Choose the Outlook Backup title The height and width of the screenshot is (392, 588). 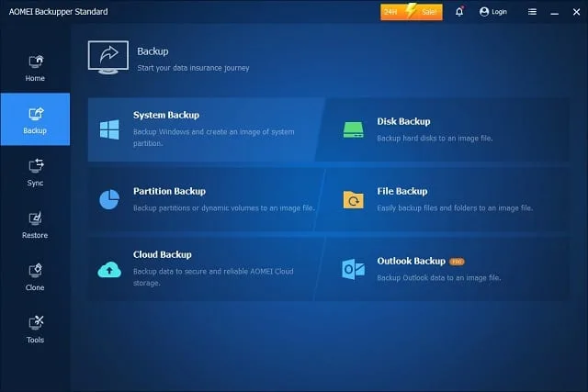(412, 261)
